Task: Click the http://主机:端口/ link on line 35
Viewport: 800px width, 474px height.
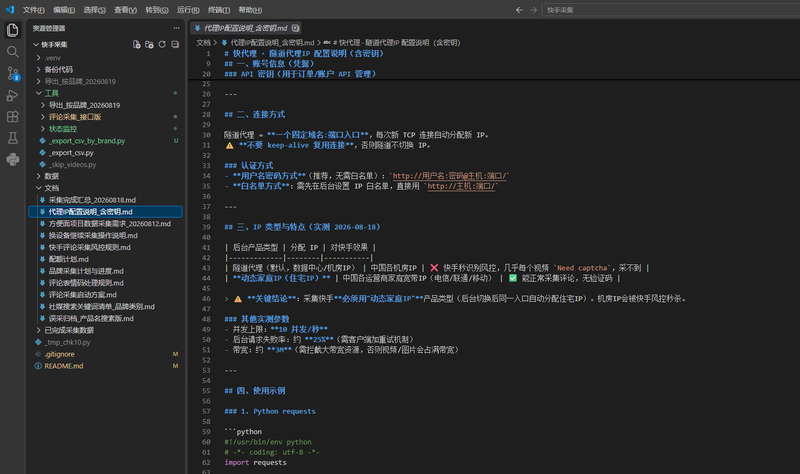Action: (461, 186)
